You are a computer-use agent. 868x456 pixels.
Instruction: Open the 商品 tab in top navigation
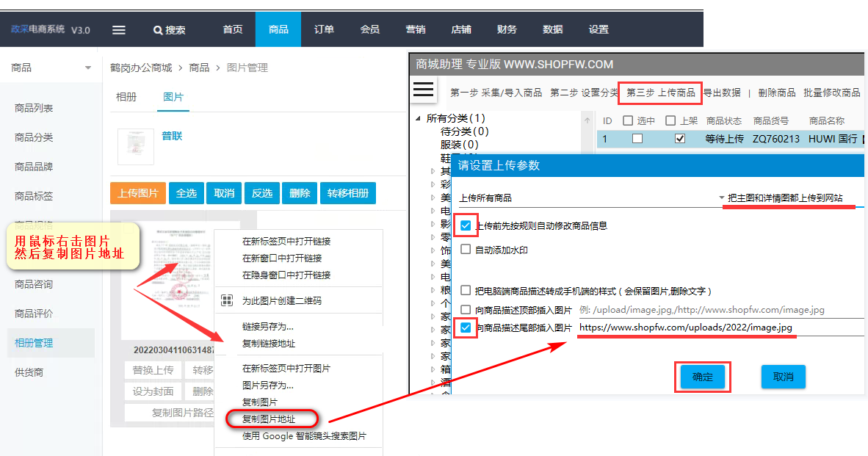pyautogui.click(x=278, y=29)
